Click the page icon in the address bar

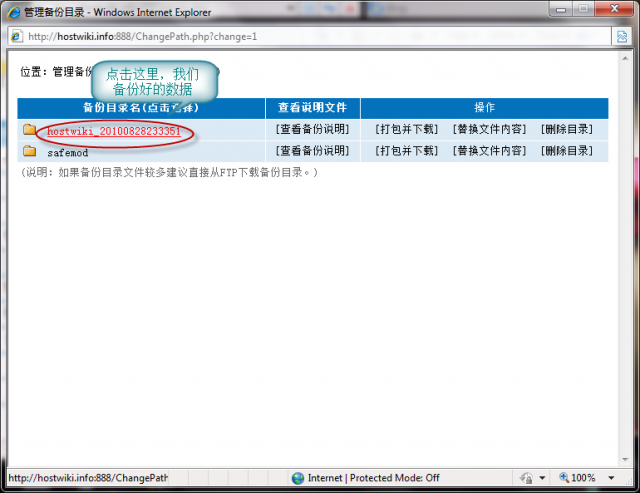click(16, 37)
